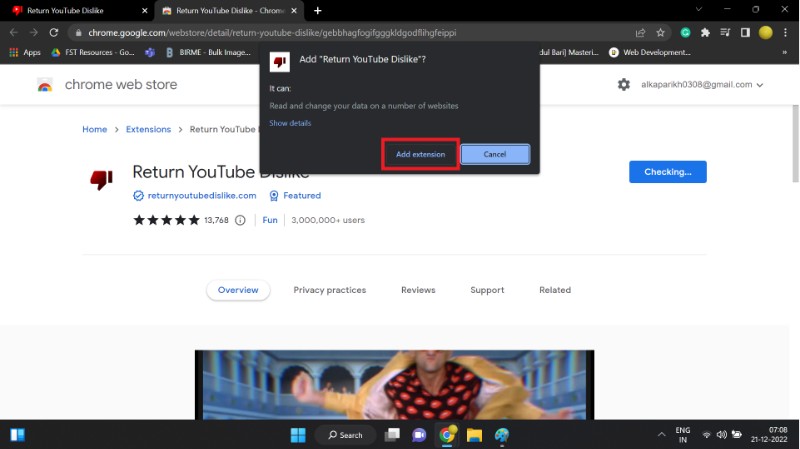The height and width of the screenshot is (449, 800).
Task: Show hidden system tray icons
Action: tap(661, 435)
